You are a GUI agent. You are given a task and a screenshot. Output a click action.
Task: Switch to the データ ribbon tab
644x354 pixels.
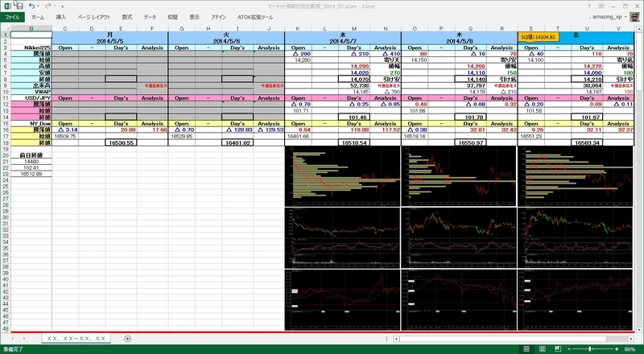[150, 17]
